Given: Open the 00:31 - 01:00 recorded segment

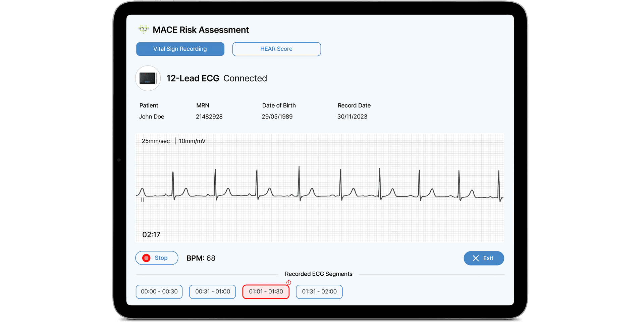Looking at the screenshot, I should [213, 291].
